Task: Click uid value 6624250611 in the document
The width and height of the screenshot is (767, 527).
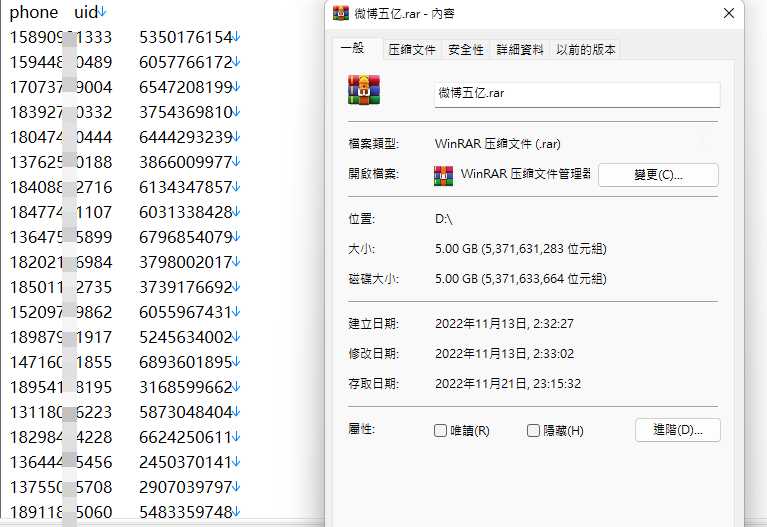Action: pos(185,437)
